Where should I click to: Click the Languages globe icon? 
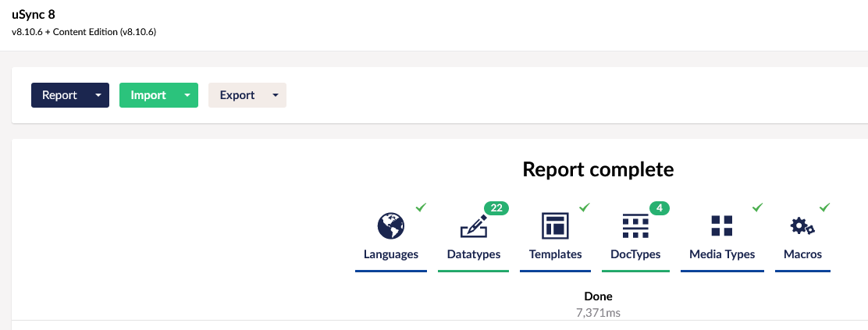tap(391, 226)
